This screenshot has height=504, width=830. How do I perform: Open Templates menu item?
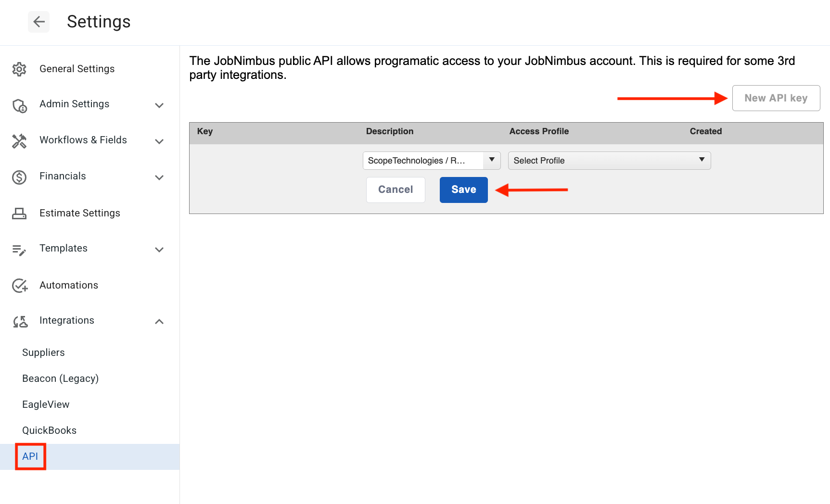[64, 248]
